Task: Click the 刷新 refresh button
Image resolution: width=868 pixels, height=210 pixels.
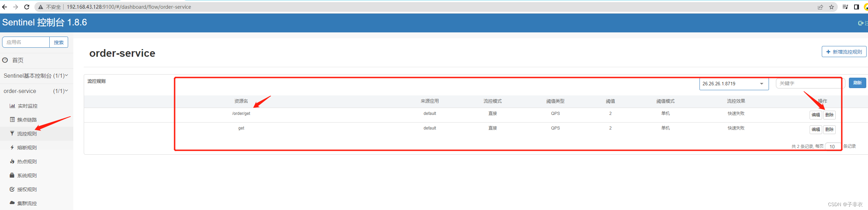Action: coord(857,83)
